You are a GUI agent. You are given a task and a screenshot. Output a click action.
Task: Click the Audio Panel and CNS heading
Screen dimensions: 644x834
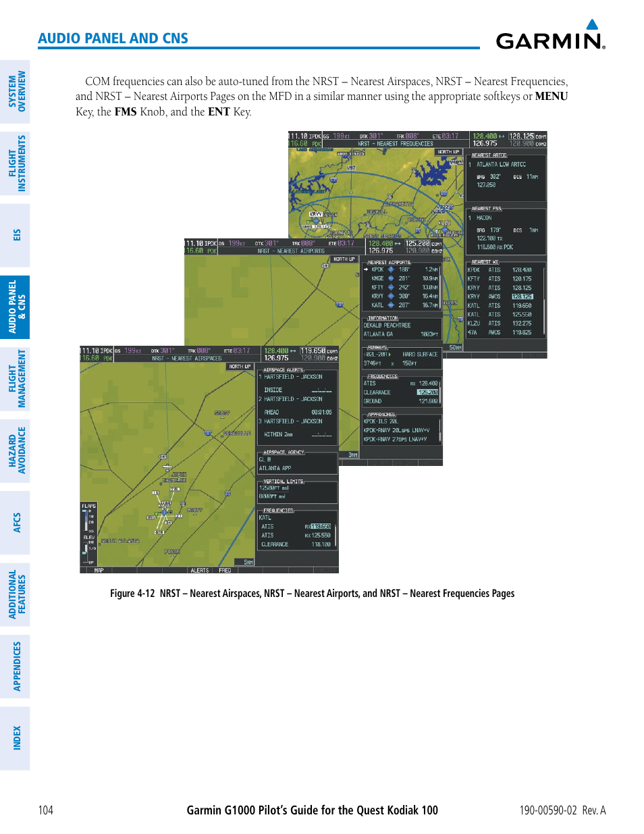[x=113, y=38]
